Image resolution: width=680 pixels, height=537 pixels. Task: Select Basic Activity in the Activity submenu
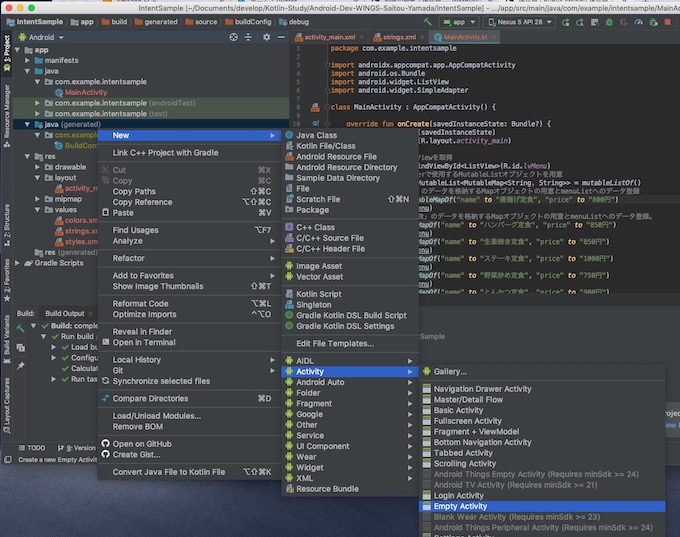(x=542, y=410)
